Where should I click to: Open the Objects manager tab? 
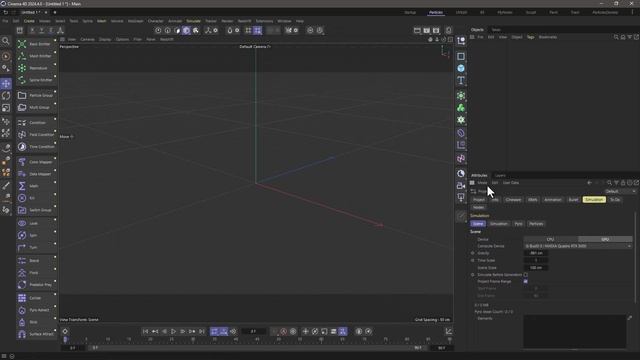[x=477, y=29]
